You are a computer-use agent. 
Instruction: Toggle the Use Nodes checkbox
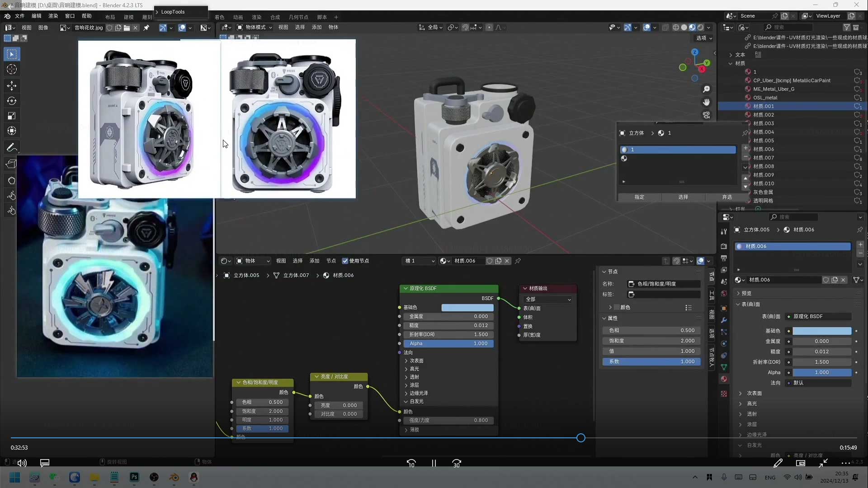[x=345, y=261]
